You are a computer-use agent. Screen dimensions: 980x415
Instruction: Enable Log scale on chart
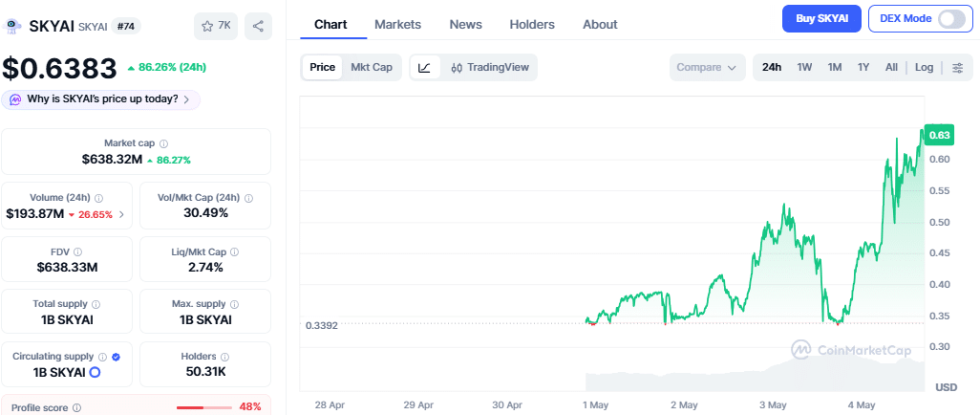coord(925,68)
